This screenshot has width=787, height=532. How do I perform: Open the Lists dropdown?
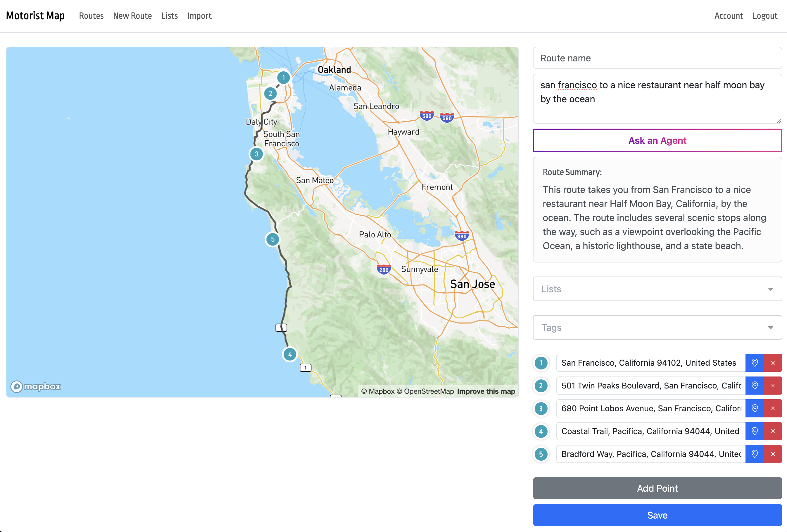click(657, 289)
